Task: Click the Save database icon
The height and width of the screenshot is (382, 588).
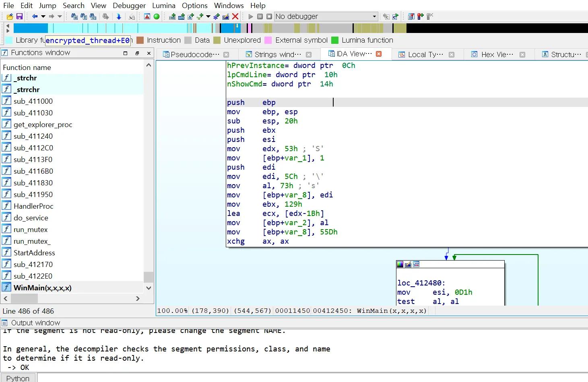Action: coord(19,16)
